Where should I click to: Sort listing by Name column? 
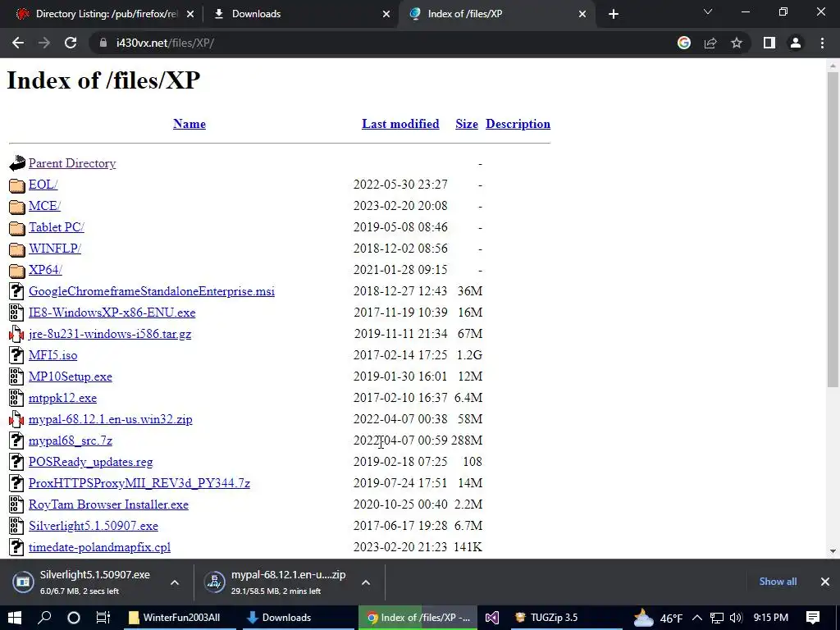[189, 125]
